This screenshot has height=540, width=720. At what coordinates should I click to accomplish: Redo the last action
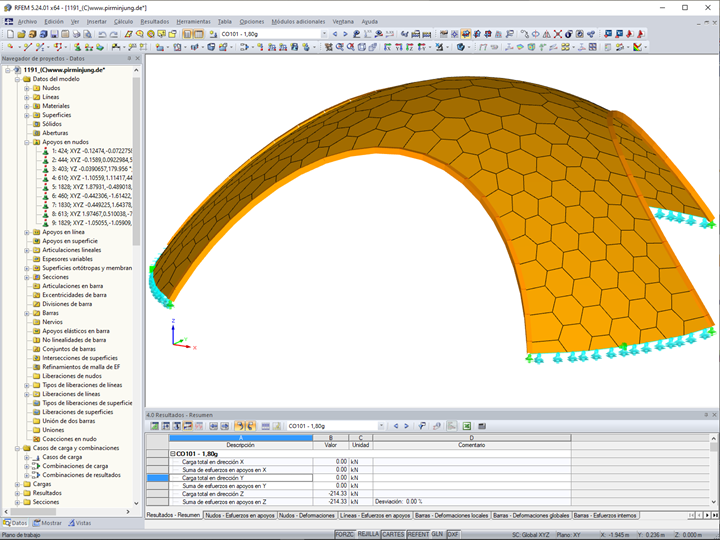pos(113,34)
